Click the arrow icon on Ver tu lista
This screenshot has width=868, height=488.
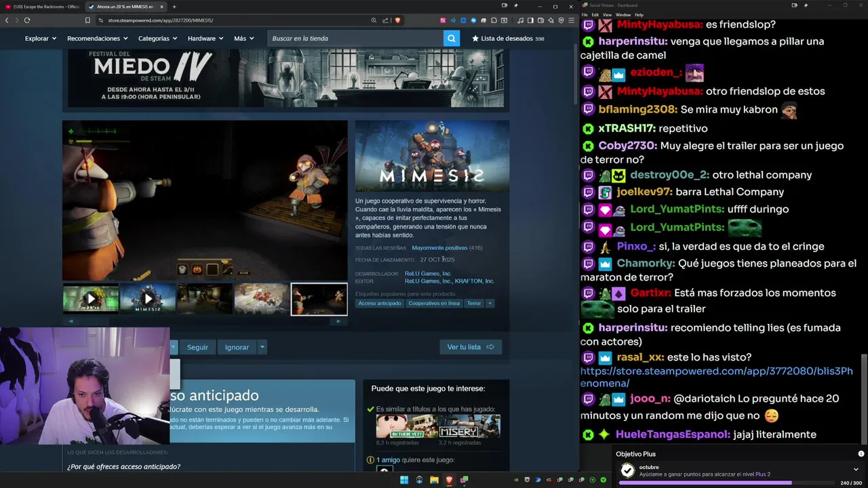point(490,347)
